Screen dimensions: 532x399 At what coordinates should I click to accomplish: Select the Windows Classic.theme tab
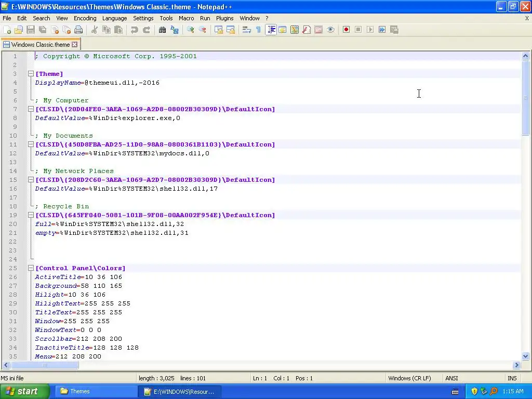click(41, 45)
